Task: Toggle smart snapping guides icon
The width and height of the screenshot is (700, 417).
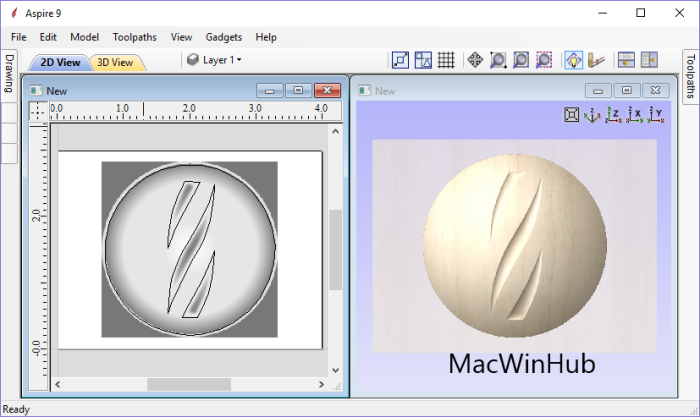Action: (423, 60)
